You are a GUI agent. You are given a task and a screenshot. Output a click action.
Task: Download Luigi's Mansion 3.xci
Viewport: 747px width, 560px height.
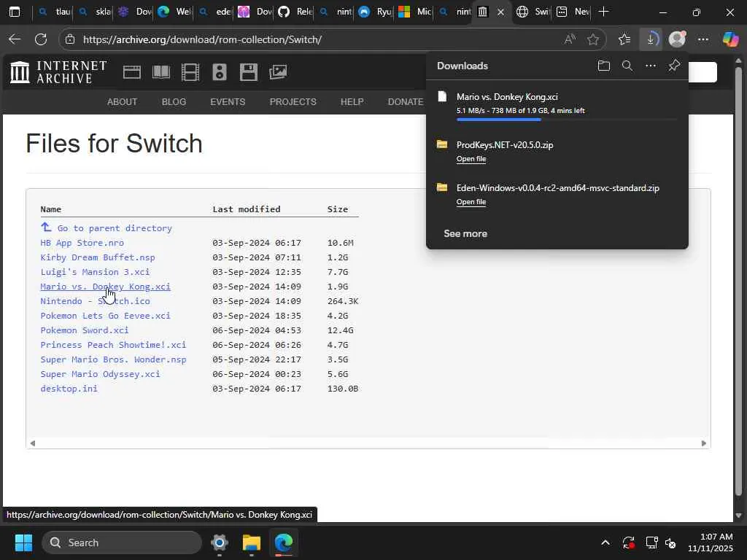95,272
